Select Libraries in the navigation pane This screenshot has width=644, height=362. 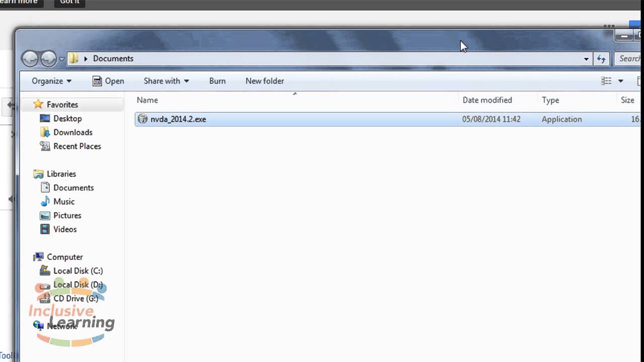[x=61, y=174]
